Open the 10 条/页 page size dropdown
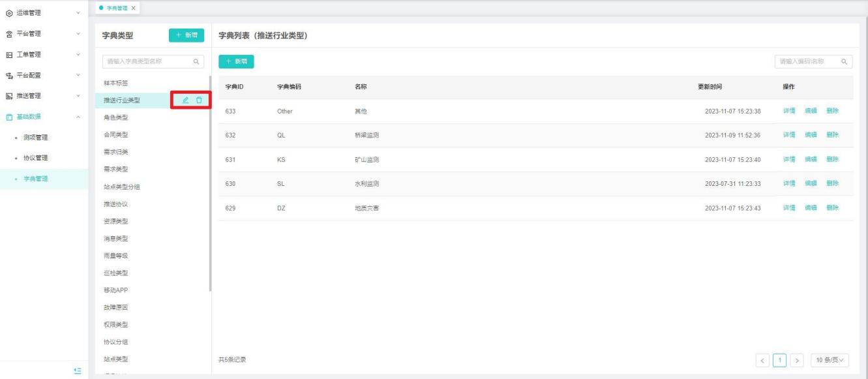 [831, 359]
